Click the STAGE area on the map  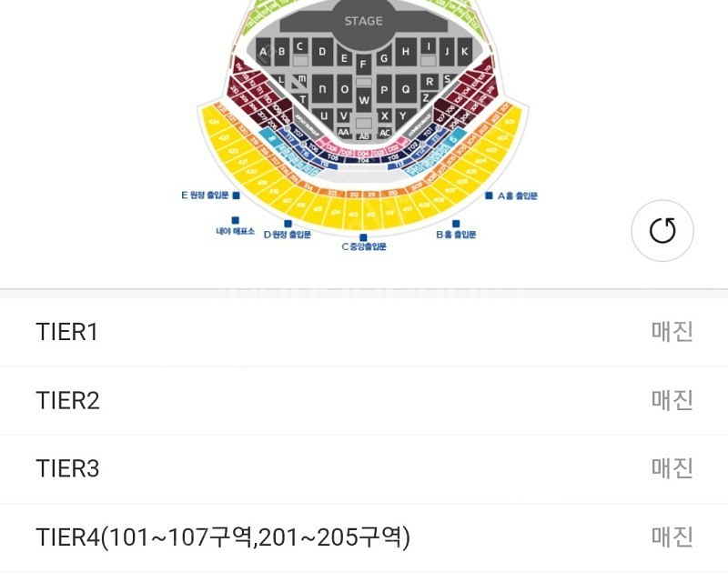[x=363, y=21]
